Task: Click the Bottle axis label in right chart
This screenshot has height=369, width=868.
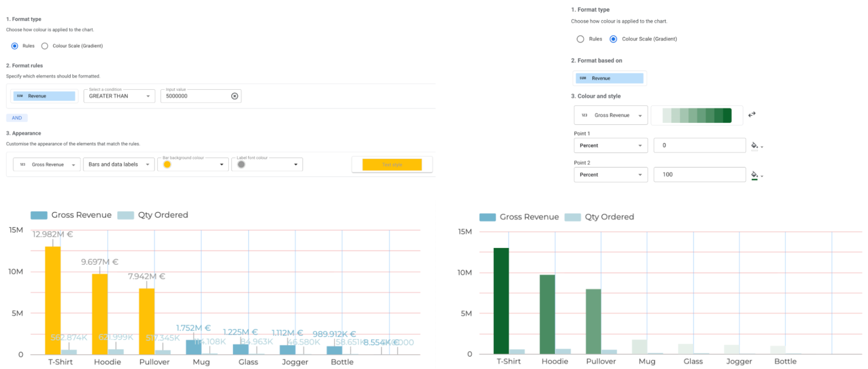Action: (x=785, y=361)
